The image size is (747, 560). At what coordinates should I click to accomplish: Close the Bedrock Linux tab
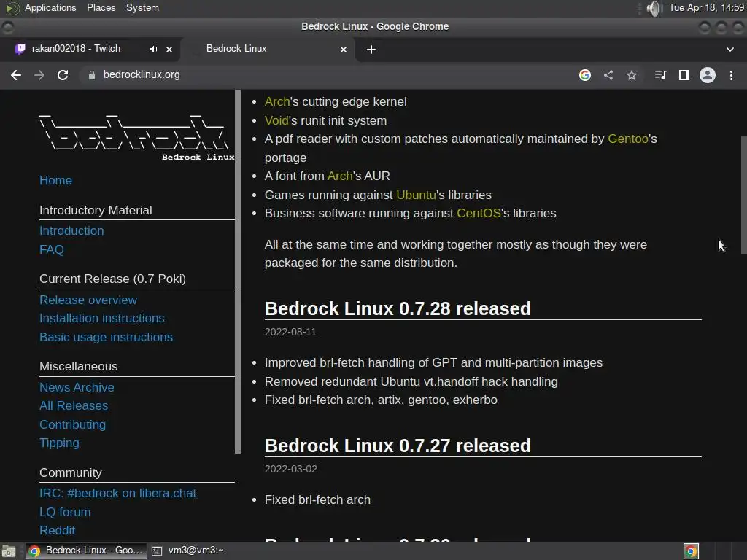344,49
